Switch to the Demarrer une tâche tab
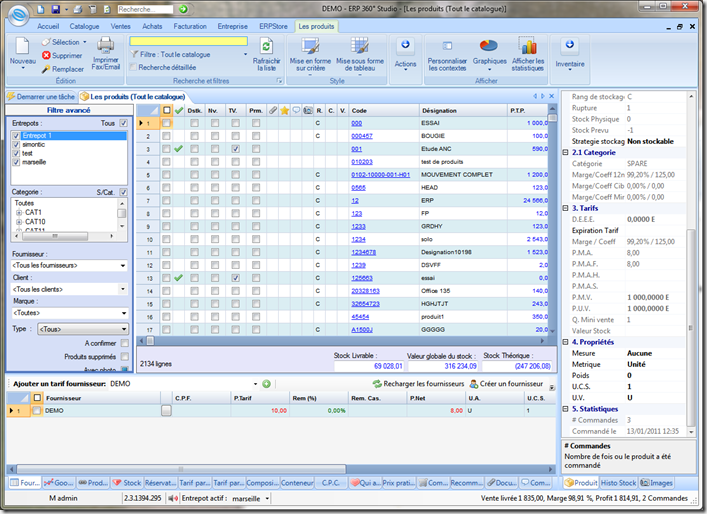The image size is (707, 514). pos(41,96)
